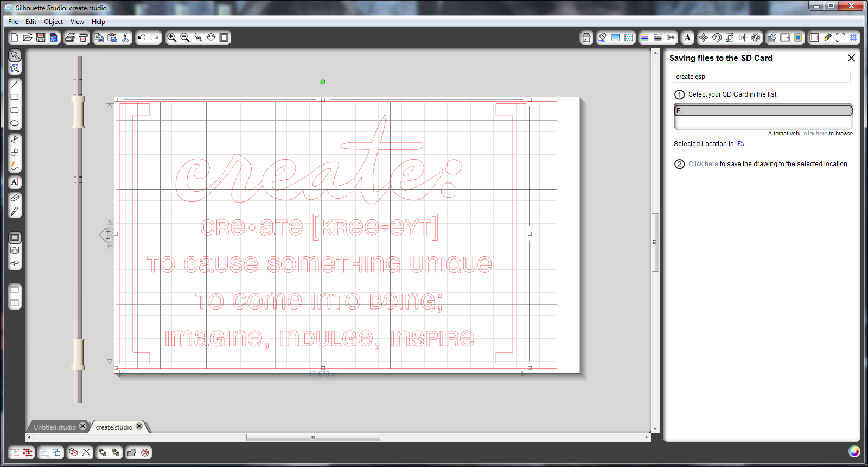Create a new document from the toolbar
868x467 pixels.
15,37
